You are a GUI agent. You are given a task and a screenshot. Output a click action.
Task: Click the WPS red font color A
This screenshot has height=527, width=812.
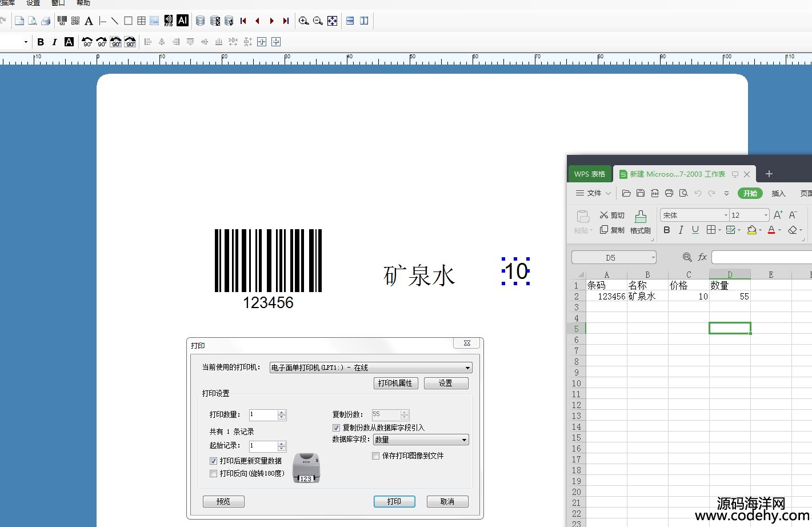(771, 230)
